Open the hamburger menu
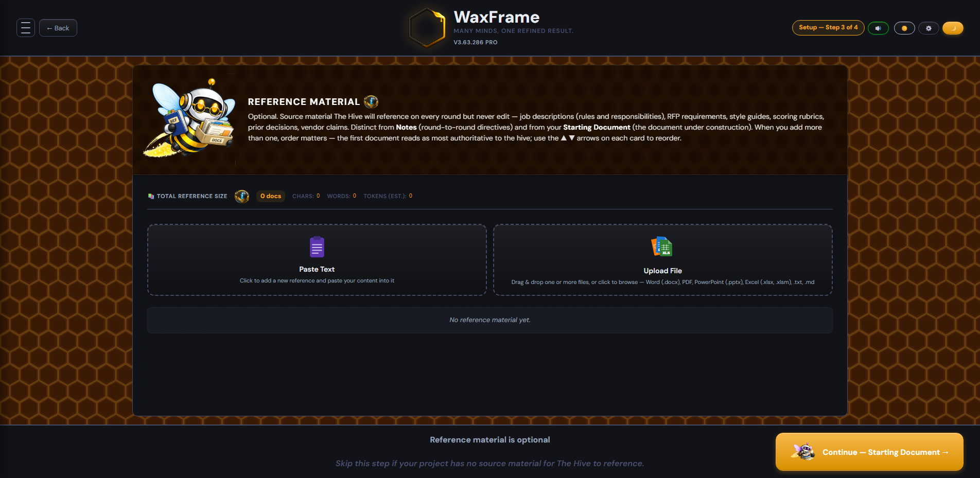 point(26,28)
